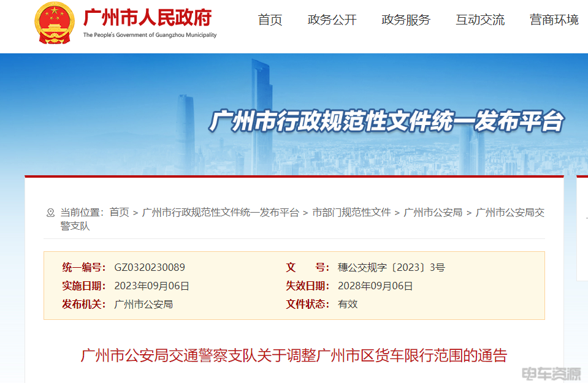This screenshot has width=588, height=383.
Task: Click the location pin icon near 当前位置
Action: point(50,213)
